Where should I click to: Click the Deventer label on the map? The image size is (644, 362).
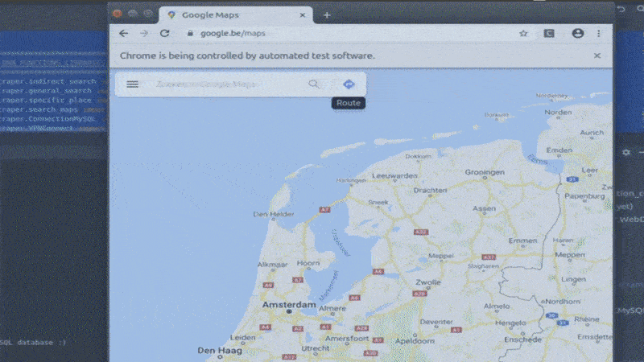tap(436, 323)
